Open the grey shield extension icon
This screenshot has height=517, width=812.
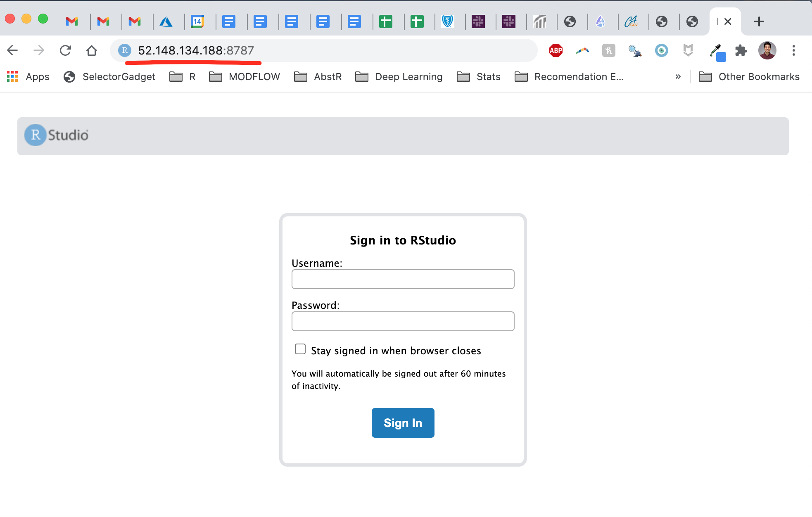[x=688, y=50]
